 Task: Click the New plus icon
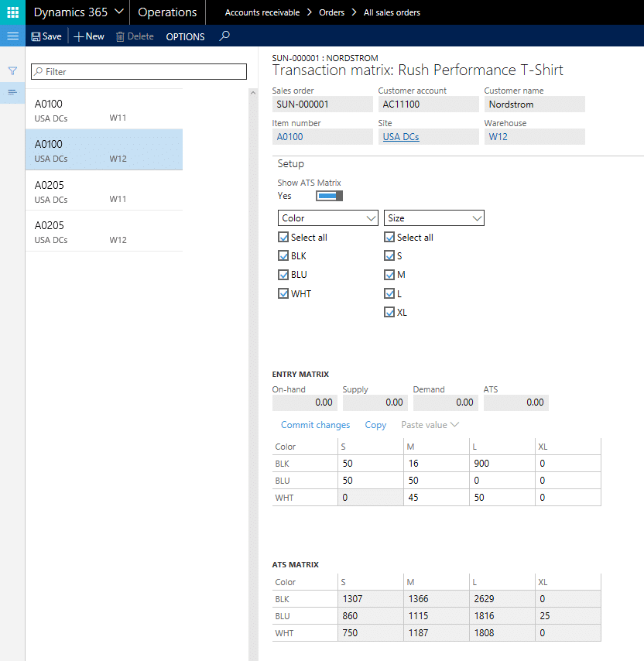[78, 36]
